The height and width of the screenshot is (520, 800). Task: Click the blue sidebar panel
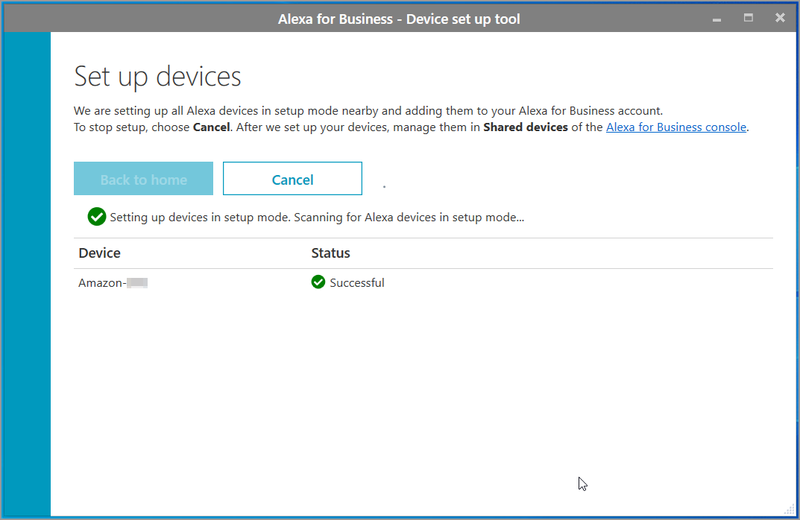tap(28, 274)
